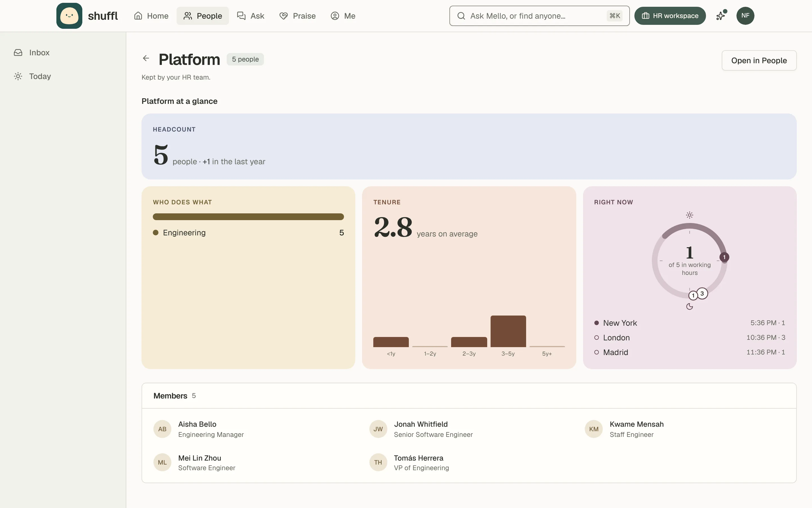Click the Inbox tray icon

[18, 52]
